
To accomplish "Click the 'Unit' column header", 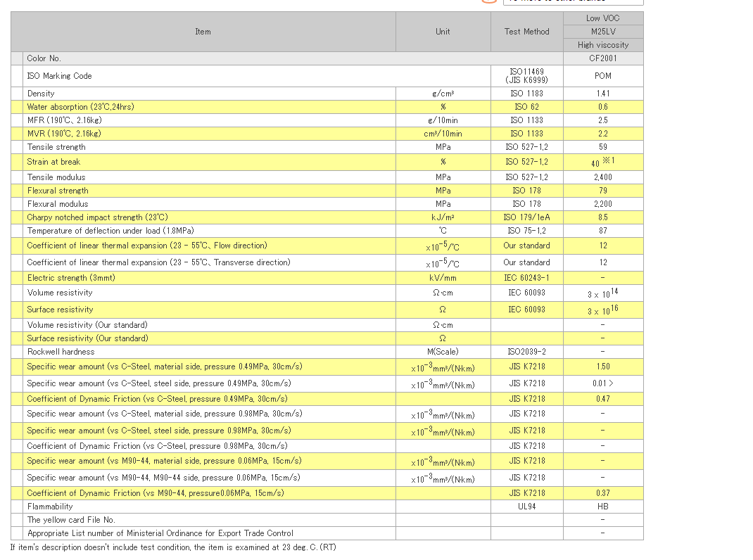I will (443, 32).
